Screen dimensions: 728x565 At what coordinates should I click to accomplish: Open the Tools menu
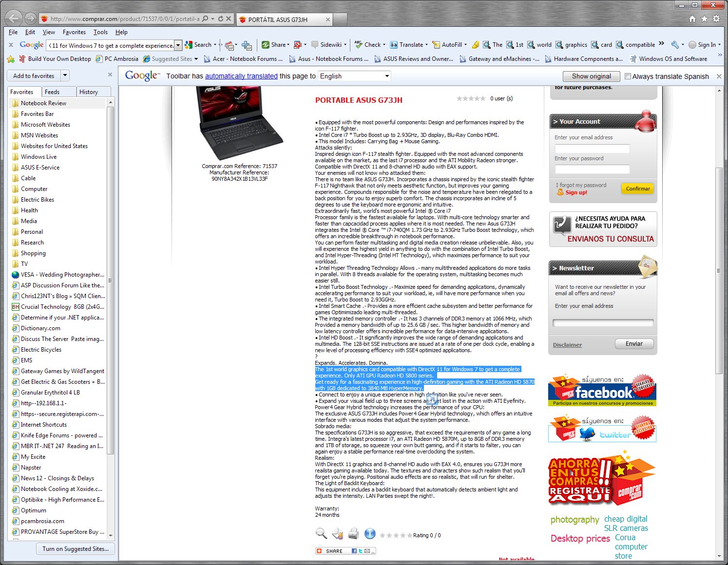[100, 32]
